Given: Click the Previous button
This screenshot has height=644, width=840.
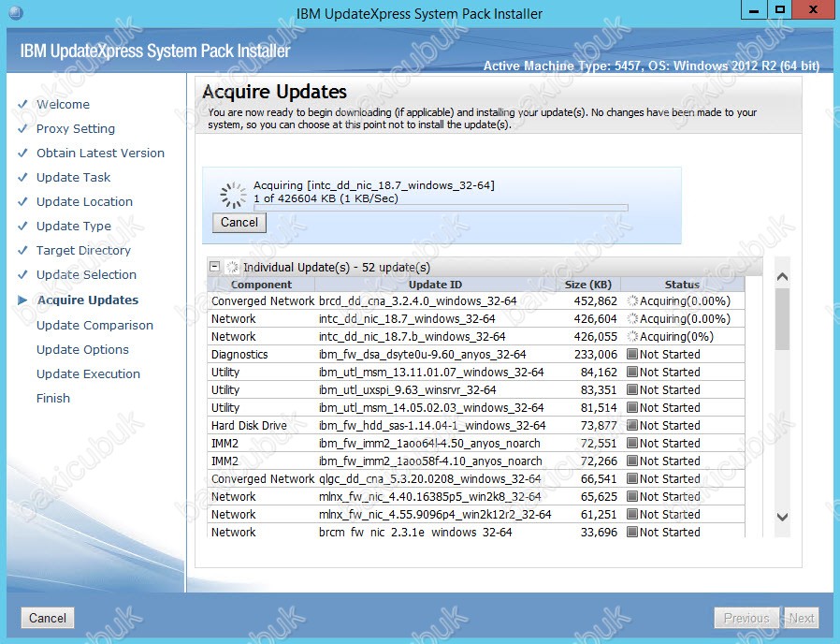Looking at the screenshot, I should click(746, 619).
